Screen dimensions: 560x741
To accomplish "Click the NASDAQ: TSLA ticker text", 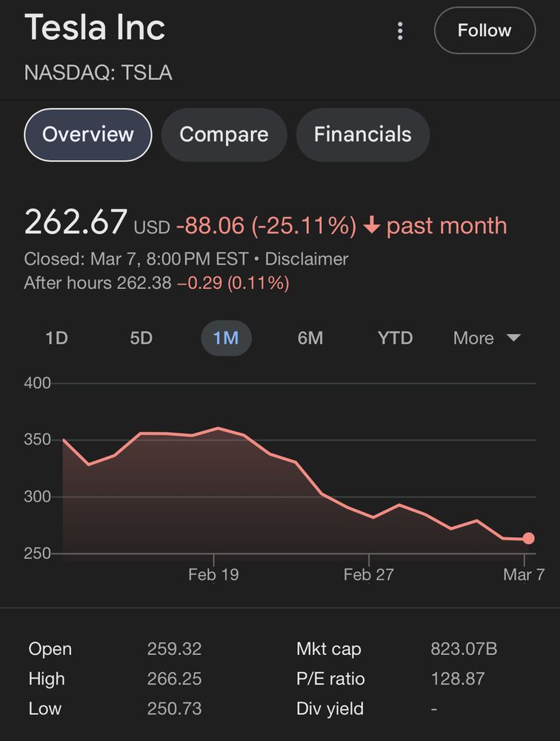I will [x=99, y=73].
